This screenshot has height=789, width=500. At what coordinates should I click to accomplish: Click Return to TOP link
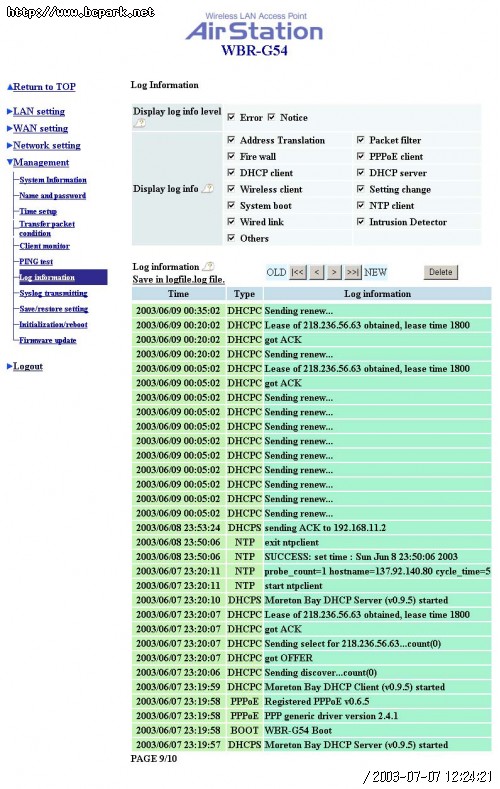point(44,87)
